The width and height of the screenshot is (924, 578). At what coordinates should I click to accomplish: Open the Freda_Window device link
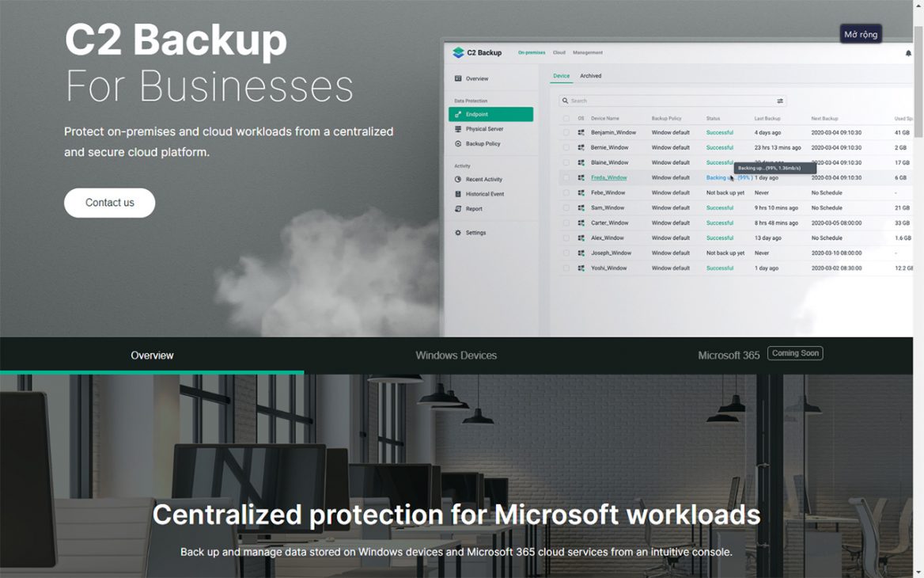click(608, 177)
